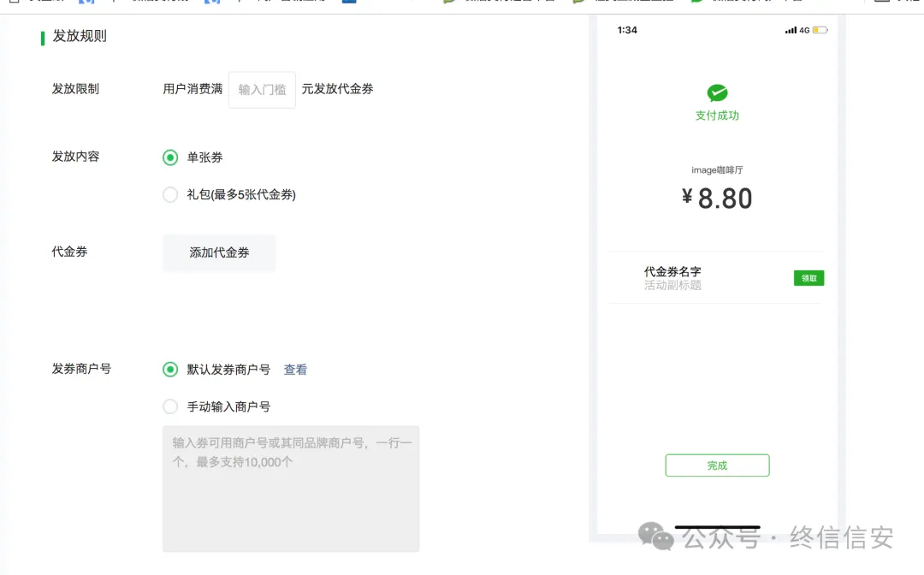This screenshot has width=924, height=575.
Task: Select the 默认发券商户号 radio button
Action: point(170,370)
